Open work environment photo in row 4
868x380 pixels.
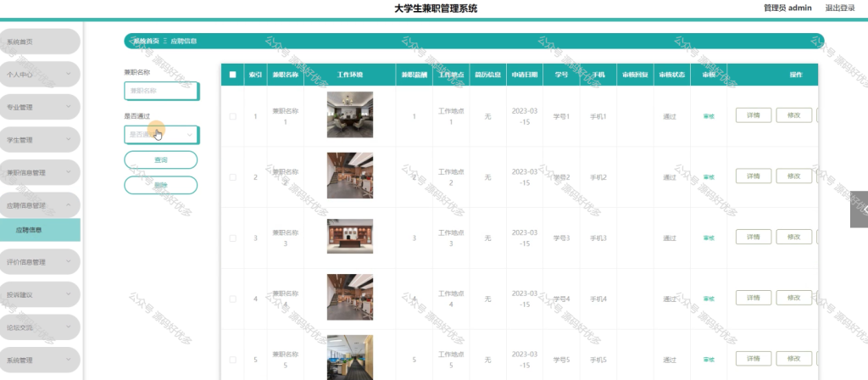coord(350,298)
